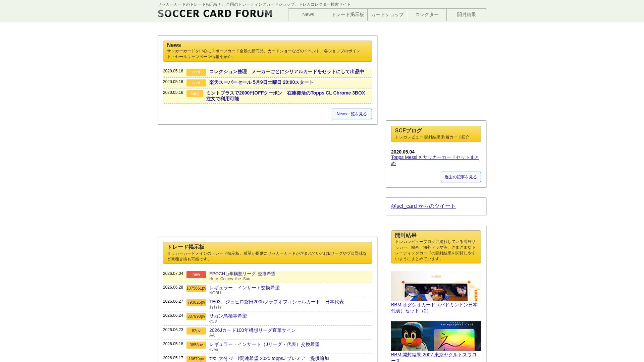Open the コレクター navigation tab

427,14
